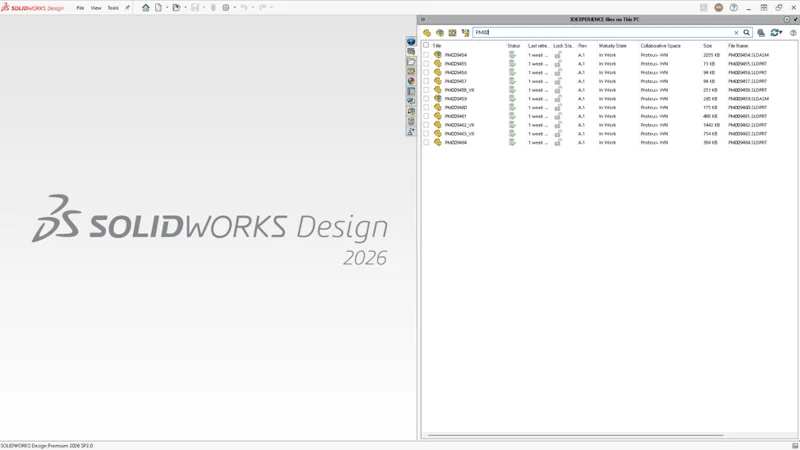Open the Appearances color ball tab

411,81
